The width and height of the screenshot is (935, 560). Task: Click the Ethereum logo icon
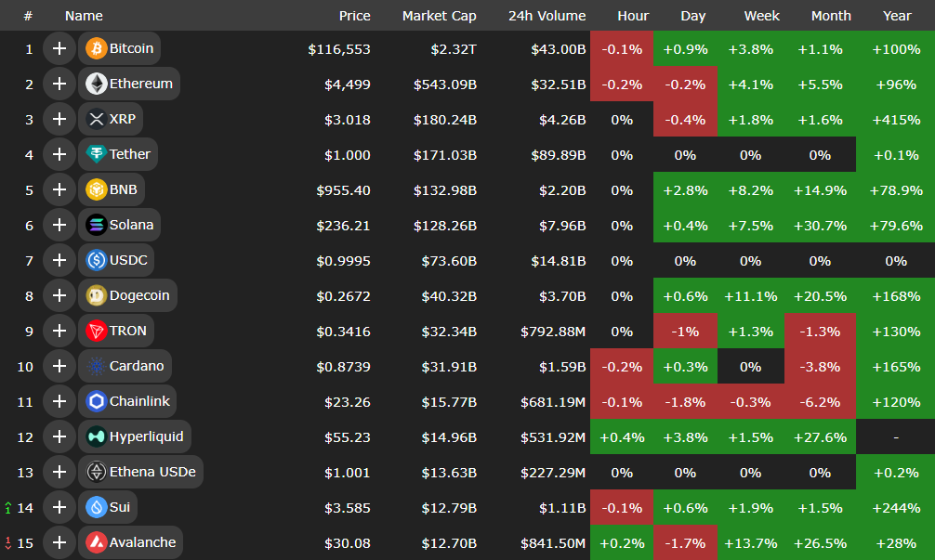pyautogui.click(x=96, y=84)
